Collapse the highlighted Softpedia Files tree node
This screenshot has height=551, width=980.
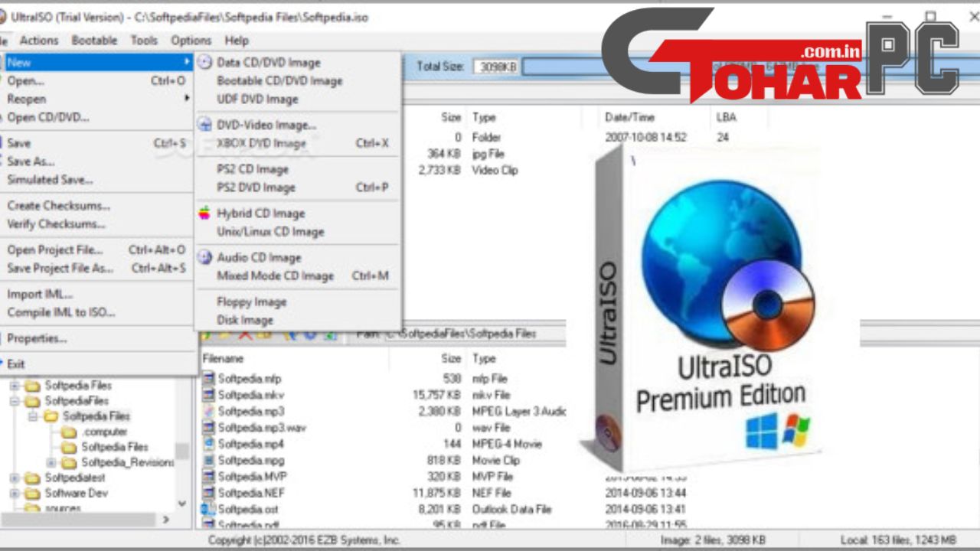click(x=33, y=416)
